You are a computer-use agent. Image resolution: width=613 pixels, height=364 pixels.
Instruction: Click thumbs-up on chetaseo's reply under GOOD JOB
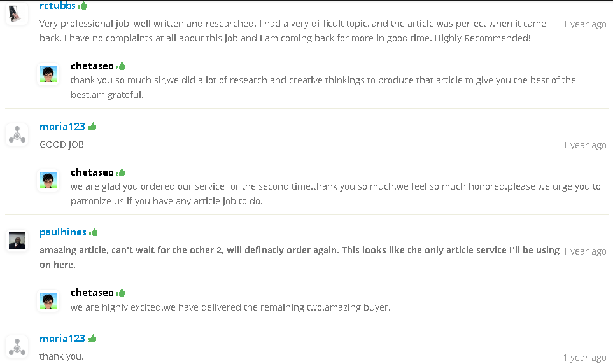(121, 172)
